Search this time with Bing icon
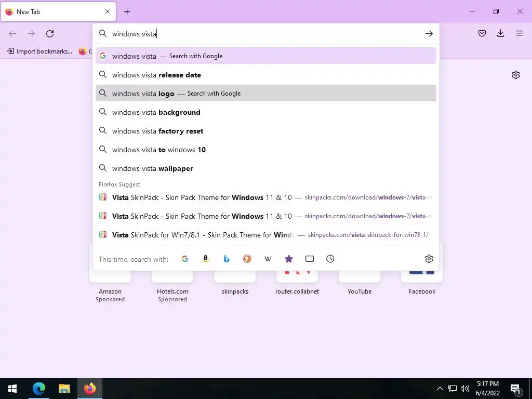 [227, 259]
